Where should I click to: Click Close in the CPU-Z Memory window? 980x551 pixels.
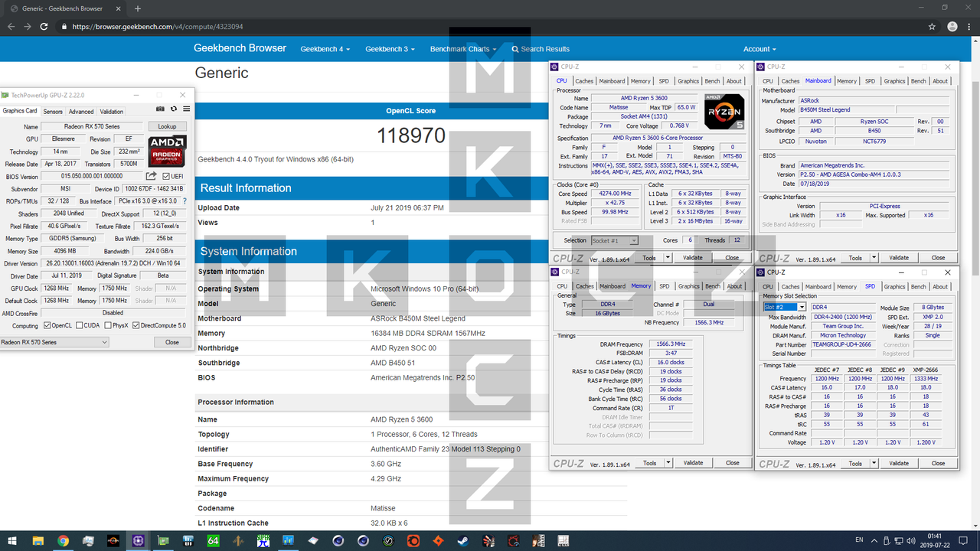click(733, 463)
